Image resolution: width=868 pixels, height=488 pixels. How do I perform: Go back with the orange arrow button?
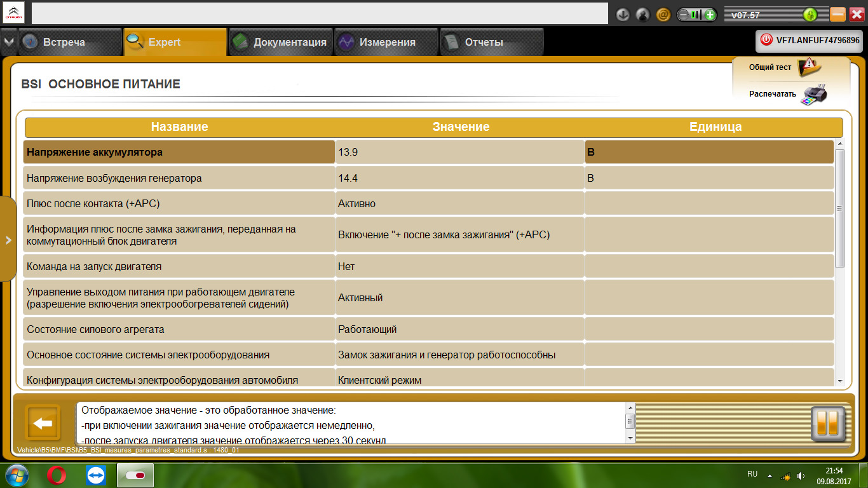click(43, 423)
